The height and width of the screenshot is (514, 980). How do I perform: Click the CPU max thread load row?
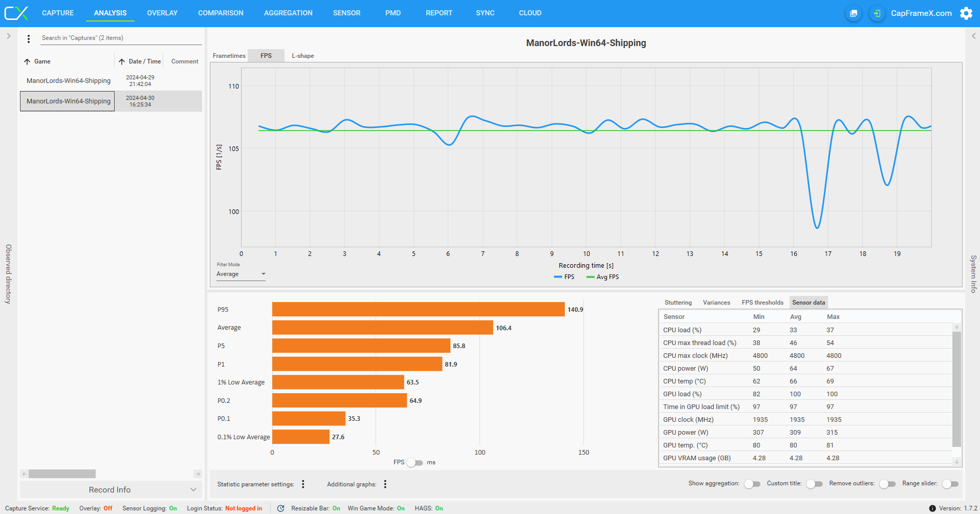pyautogui.click(x=805, y=343)
